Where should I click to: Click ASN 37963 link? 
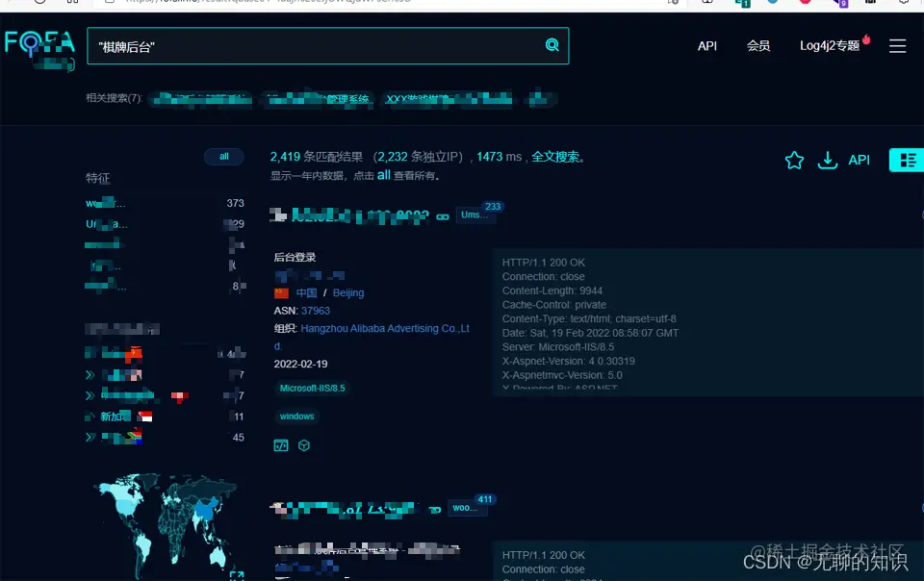(316, 311)
